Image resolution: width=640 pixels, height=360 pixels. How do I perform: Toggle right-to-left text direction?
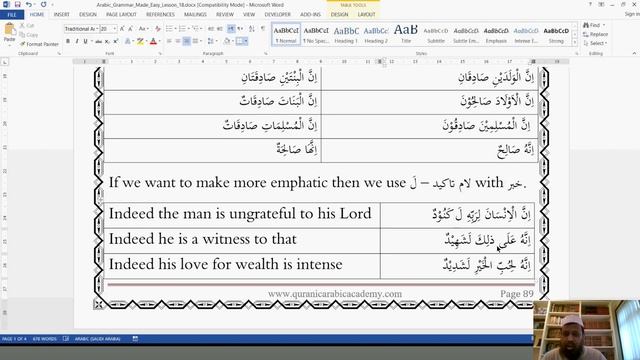(240, 29)
